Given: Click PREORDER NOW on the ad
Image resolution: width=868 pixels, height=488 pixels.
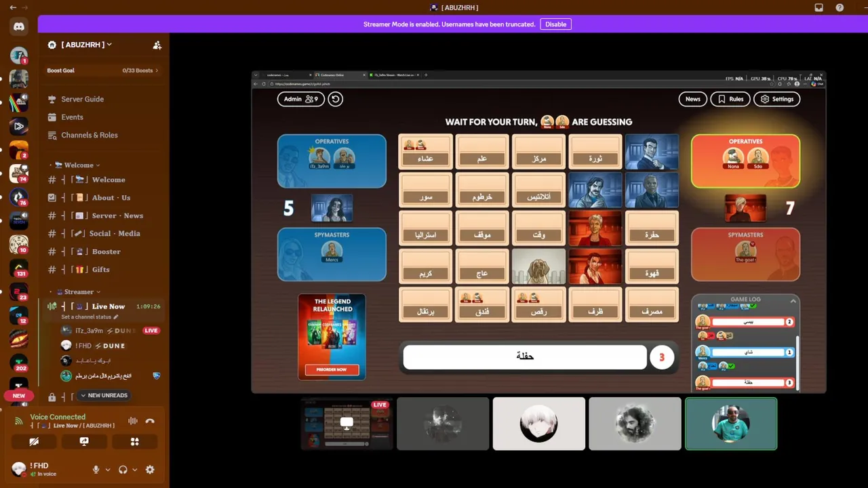Looking at the screenshot, I should (332, 369).
